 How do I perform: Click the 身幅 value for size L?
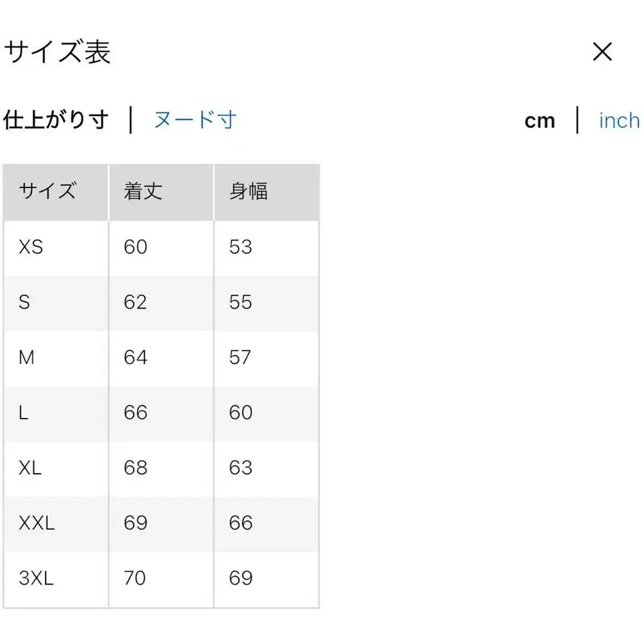[240, 413]
